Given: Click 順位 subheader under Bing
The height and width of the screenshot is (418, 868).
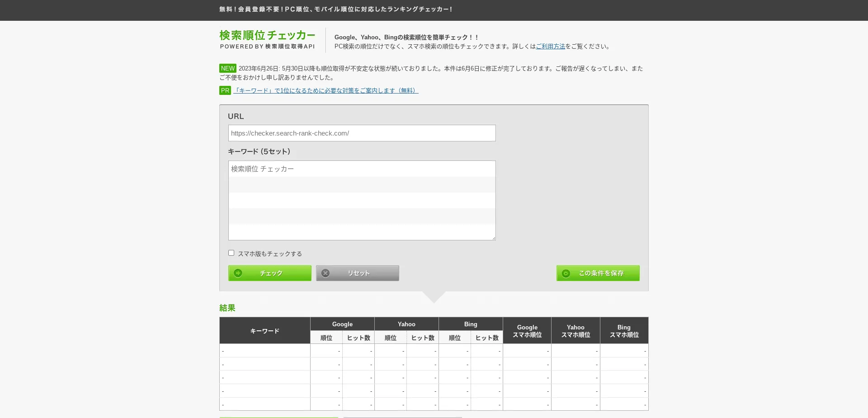Looking at the screenshot, I should tap(455, 338).
